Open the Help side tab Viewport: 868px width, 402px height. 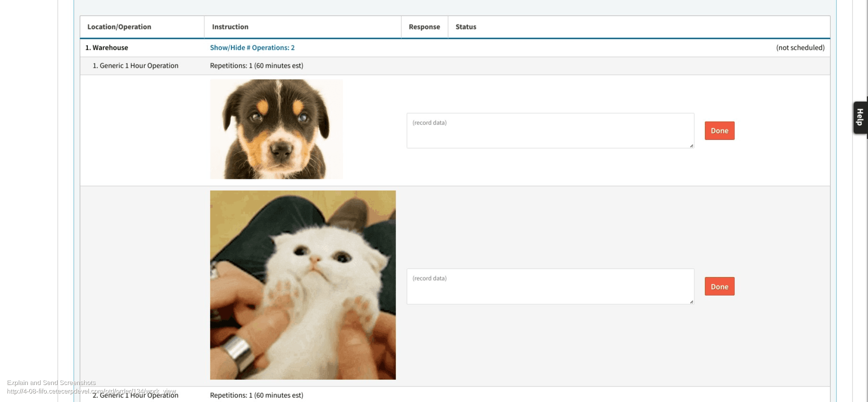pyautogui.click(x=860, y=117)
